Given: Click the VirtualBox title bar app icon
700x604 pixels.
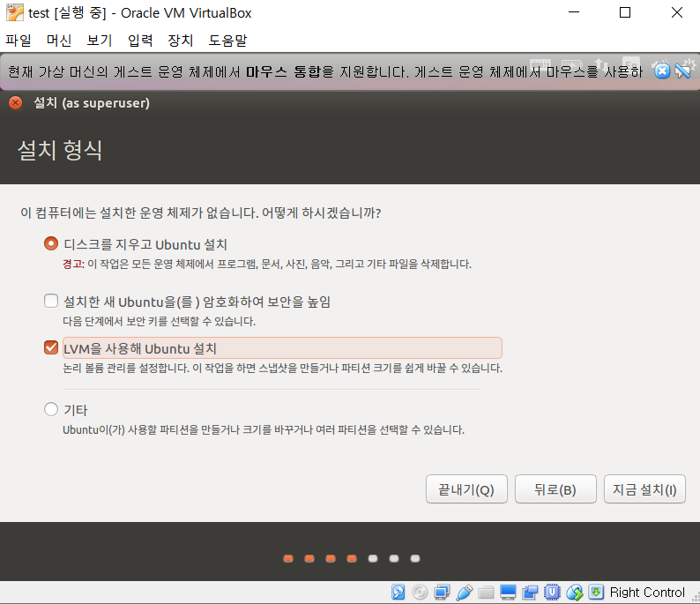Looking at the screenshot, I should 14,12.
